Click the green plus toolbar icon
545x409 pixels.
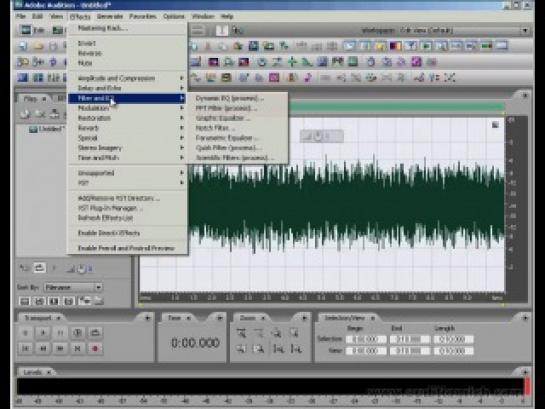click(292, 62)
